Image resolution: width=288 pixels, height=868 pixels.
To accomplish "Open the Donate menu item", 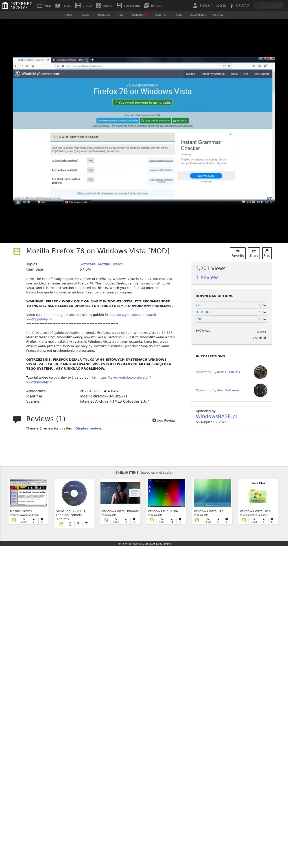I will pos(139,15).
